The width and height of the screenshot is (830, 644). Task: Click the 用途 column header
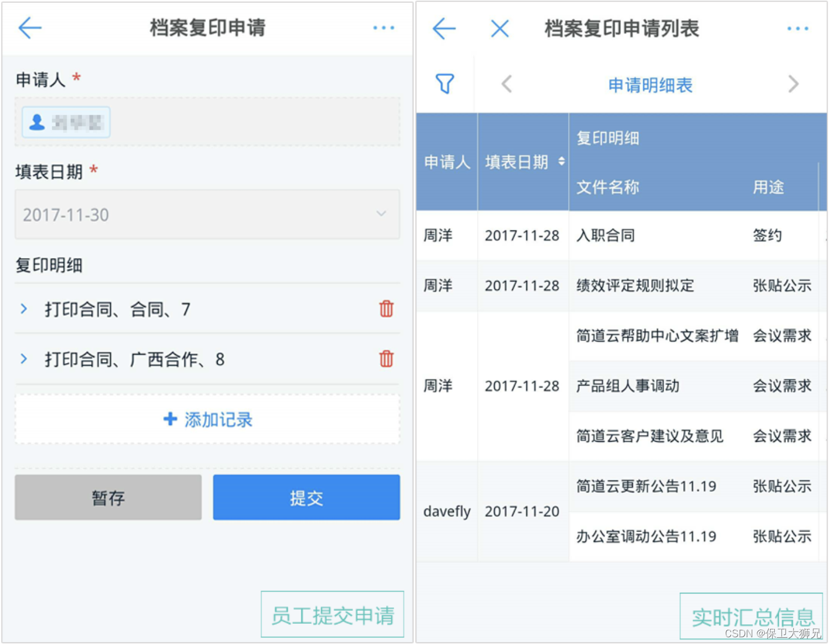coord(768,187)
